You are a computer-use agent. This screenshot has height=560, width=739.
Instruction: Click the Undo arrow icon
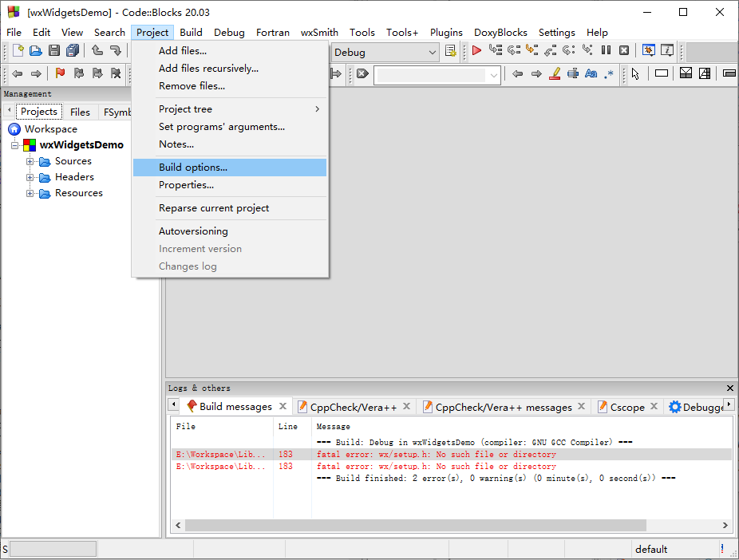[x=97, y=50]
